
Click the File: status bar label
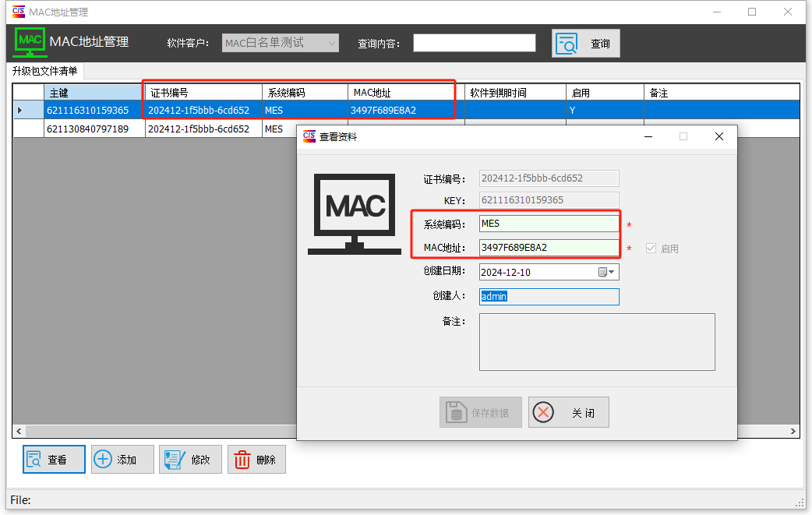21,500
